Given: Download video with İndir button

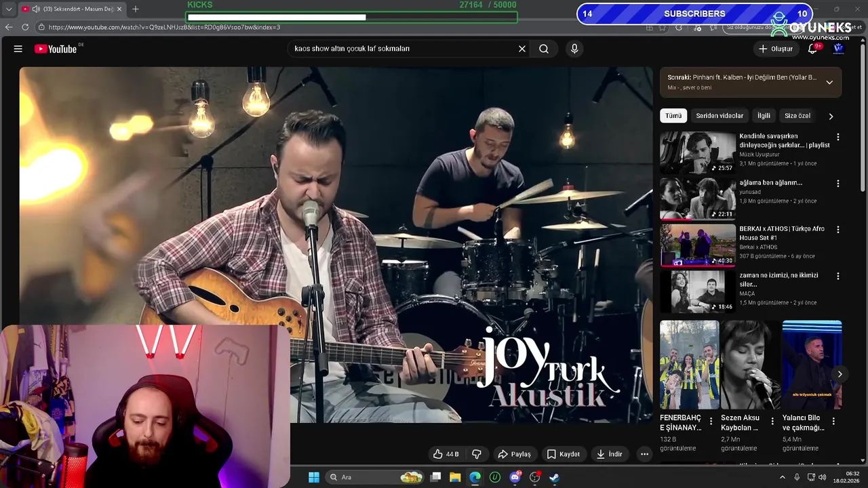Looking at the screenshot, I should coord(609,454).
